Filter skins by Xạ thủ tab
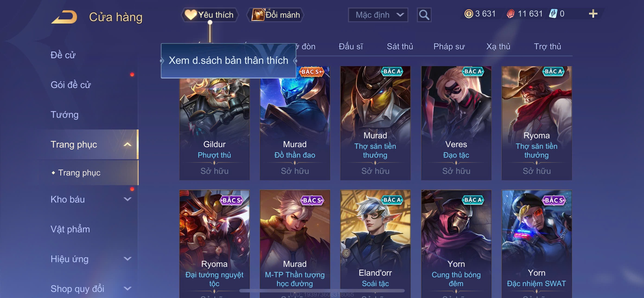Viewport: 644px width, 298px height. click(x=498, y=47)
